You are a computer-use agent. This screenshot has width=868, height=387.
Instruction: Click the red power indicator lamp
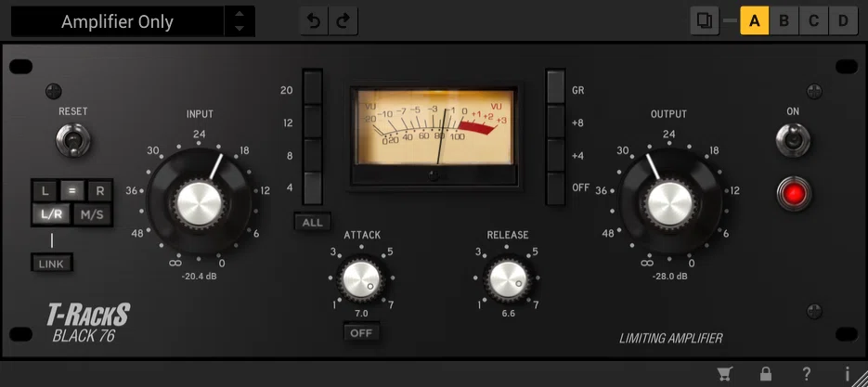(793, 193)
